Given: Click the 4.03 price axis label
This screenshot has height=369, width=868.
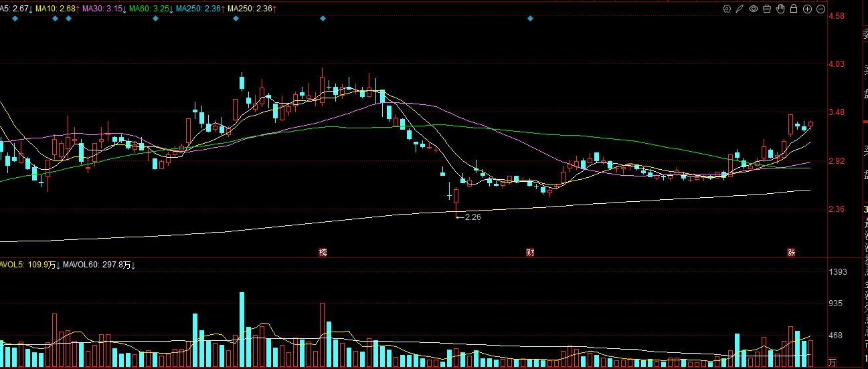Looking at the screenshot, I should (837, 64).
